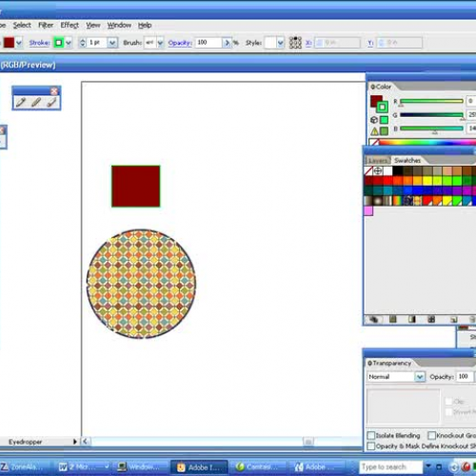Viewport: 476px width, 476px height.
Task: Click the dark red fill swatch in control bar
Action: click(9, 43)
